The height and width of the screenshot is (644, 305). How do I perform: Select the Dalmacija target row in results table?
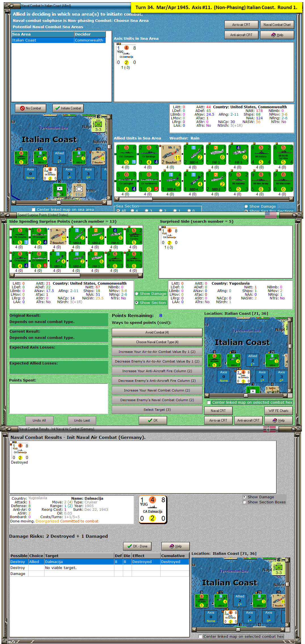(99, 562)
